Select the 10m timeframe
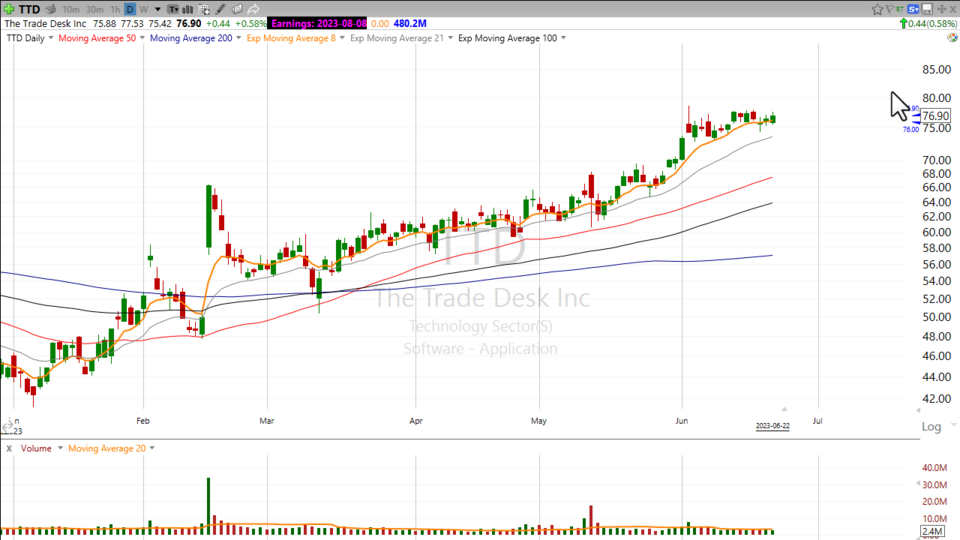The height and width of the screenshot is (540, 960). pyautogui.click(x=71, y=9)
